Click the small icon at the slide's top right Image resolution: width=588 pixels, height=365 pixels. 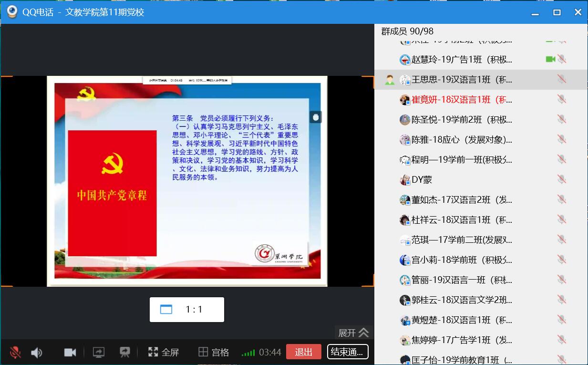pyautogui.click(x=315, y=117)
